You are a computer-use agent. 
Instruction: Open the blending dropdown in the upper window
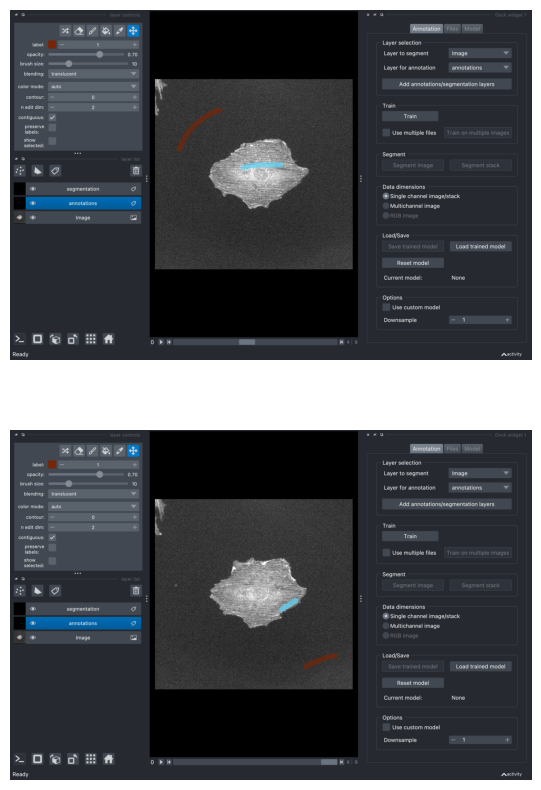[93, 74]
